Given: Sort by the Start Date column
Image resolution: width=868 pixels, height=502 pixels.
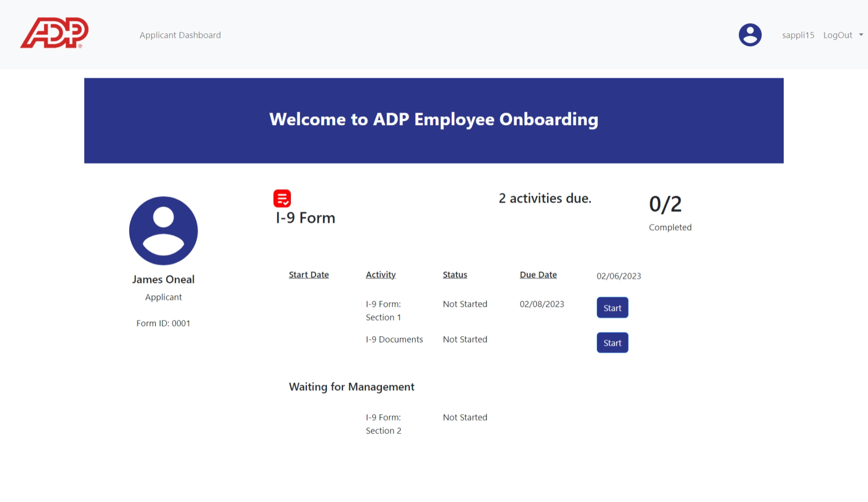Looking at the screenshot, I should (308, 274).
